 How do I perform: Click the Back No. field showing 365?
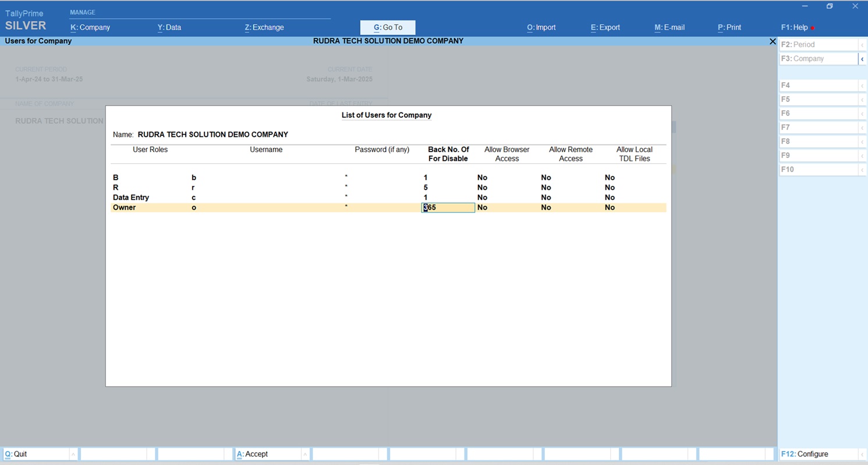tap(448, 207)
